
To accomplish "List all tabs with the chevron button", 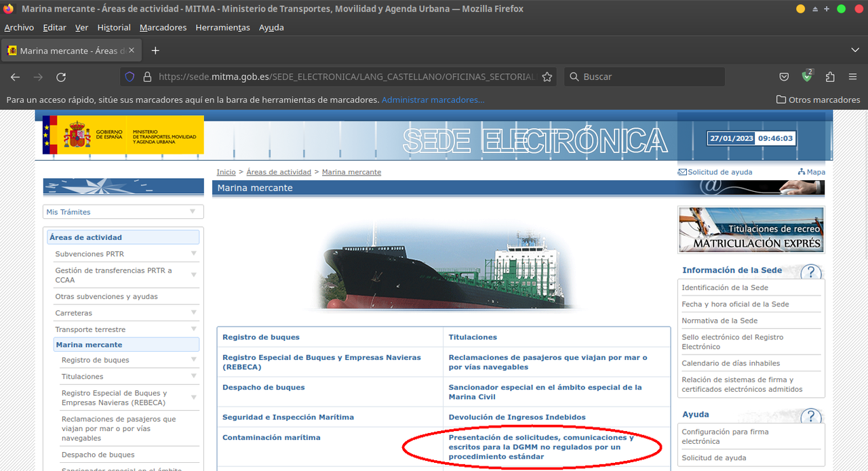I will pyautogui.click(x=854, y=50).
